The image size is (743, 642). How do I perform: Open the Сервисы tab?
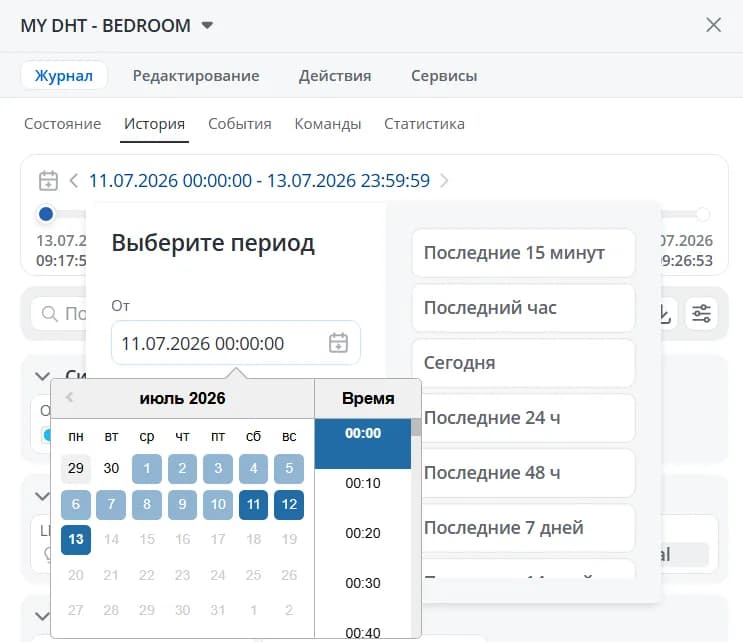(x=444, y=75)
